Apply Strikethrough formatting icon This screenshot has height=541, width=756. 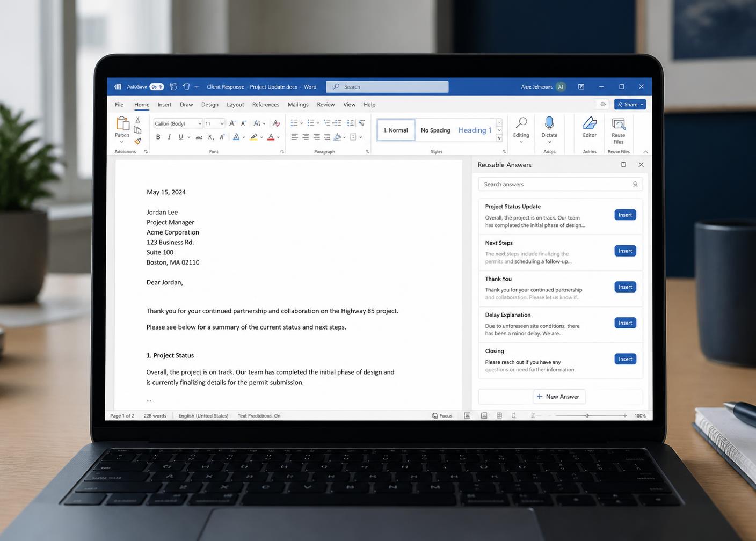[x=199, y=137]
